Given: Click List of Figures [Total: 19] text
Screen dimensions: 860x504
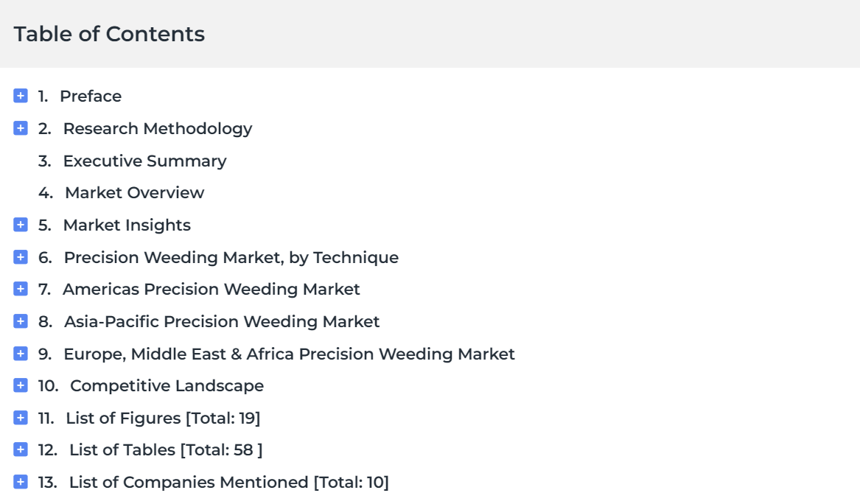Looking at the screenshot, I should pyautogui.click(x=163, y=419).
